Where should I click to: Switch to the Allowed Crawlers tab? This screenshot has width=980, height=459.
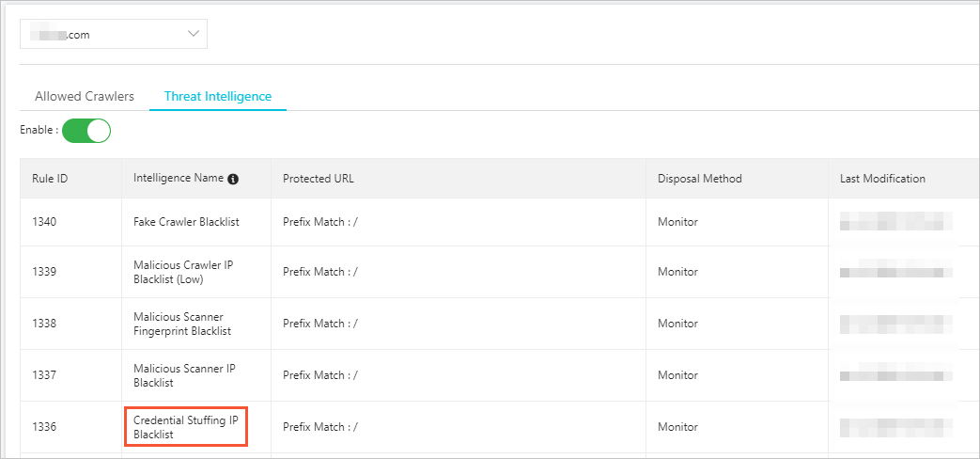[x=85, y=96]
